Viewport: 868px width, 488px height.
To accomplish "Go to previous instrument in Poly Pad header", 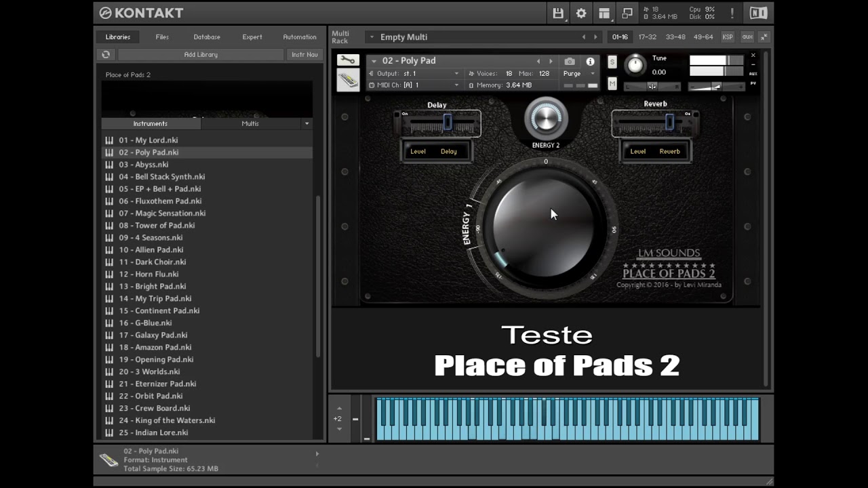I will pyautogui.click(x=539, y=61).
